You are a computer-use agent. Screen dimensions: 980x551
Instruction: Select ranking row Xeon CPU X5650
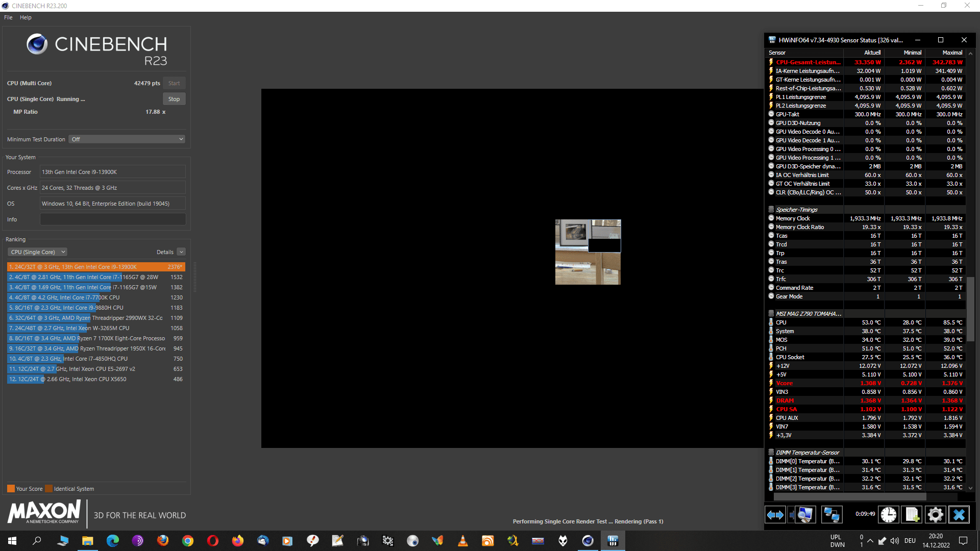[96, 379]
